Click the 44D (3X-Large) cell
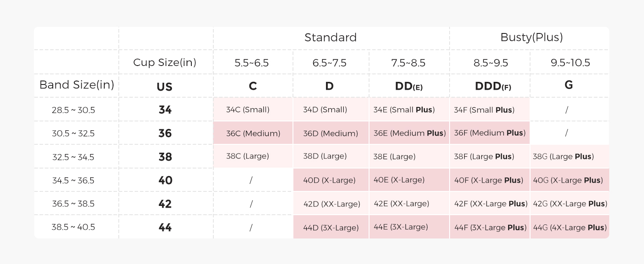The width and height of the screenshot is (644, 264). click(331, 228)
